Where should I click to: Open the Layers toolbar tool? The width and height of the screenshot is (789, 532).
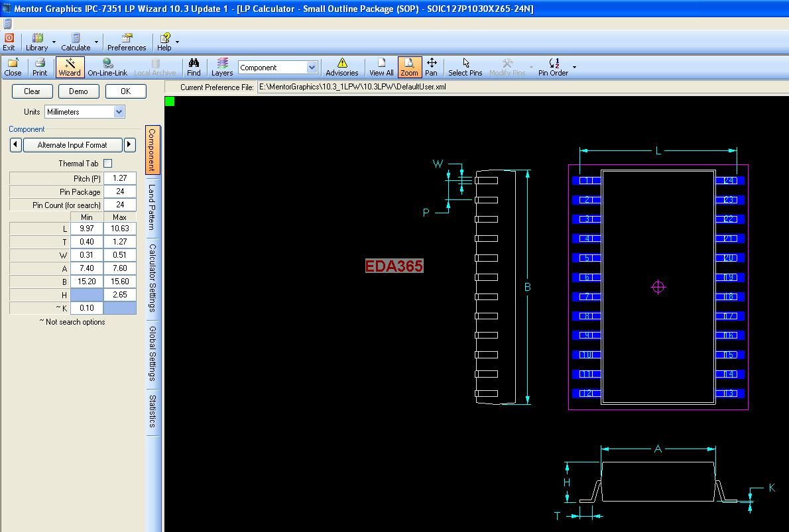[222, 67]
